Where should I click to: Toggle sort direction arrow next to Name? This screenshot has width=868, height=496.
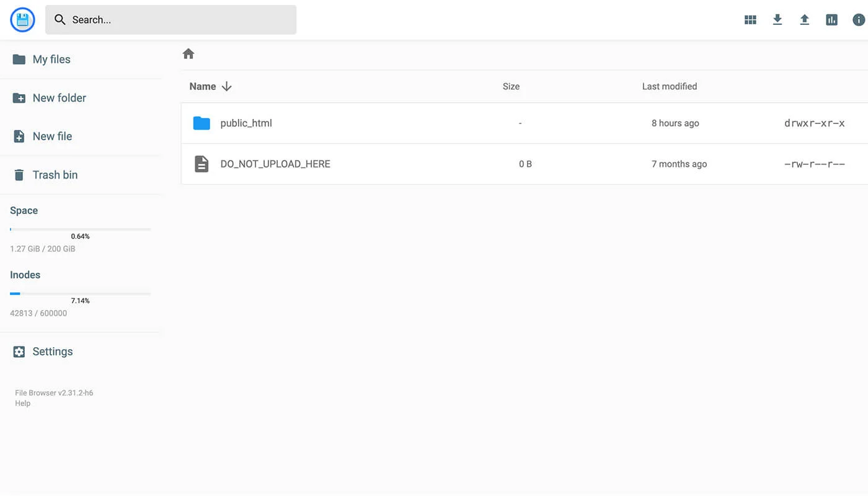click(227, 87)
